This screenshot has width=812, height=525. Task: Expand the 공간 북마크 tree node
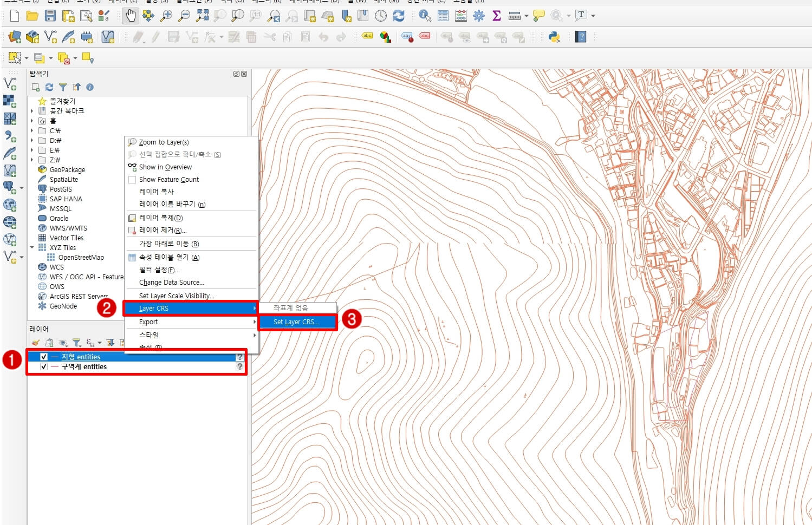point(32,111)
